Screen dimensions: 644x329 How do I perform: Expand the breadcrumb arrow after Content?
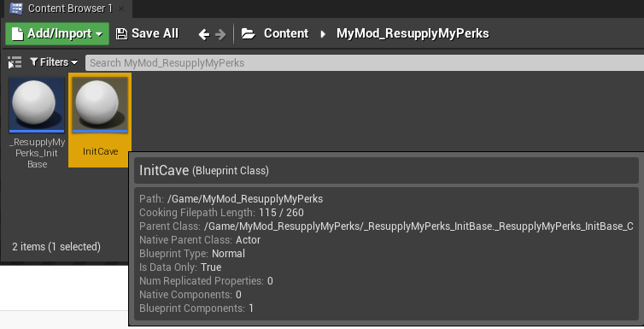coord(323,34)
